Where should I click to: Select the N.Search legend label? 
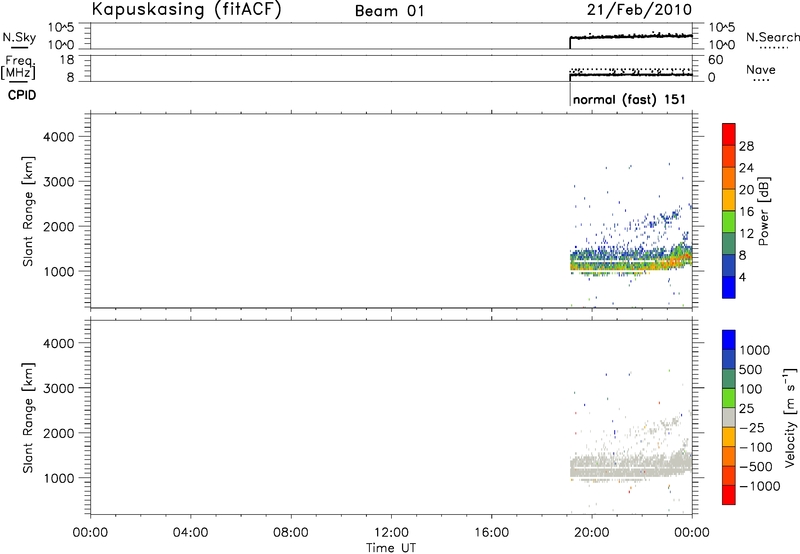pyautogui.click(x=772, y=37)
